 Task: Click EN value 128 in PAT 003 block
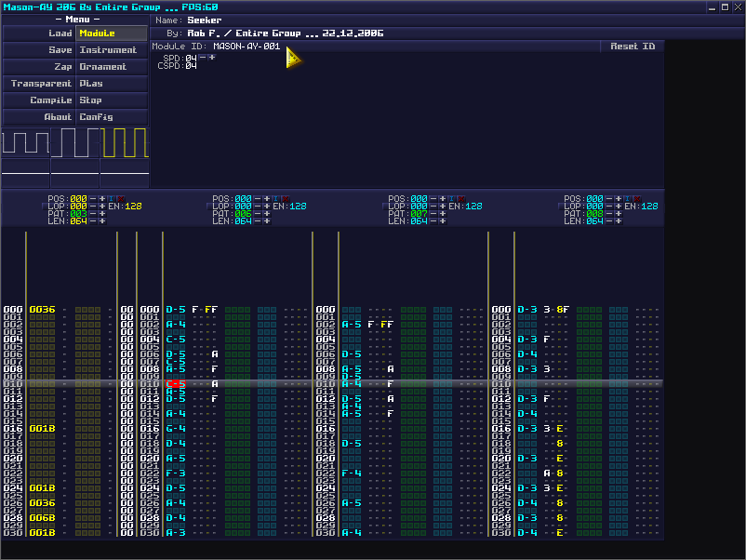tap(134, 206)
